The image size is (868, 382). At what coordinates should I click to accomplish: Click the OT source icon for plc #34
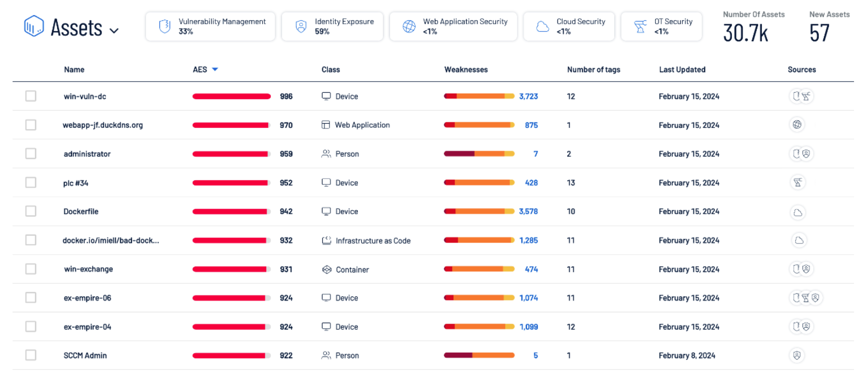tap(797, 182)
